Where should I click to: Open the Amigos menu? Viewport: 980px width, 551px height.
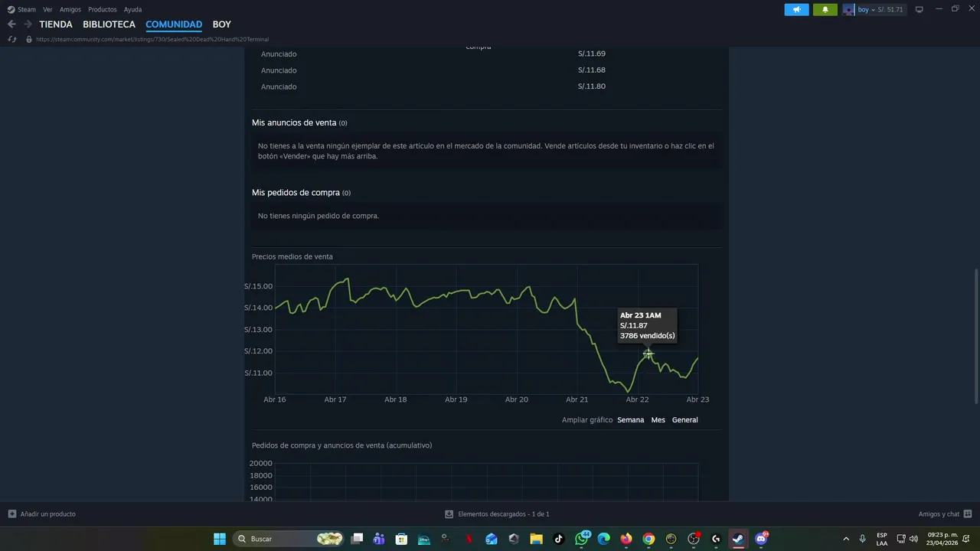click(x=70, y=9)
